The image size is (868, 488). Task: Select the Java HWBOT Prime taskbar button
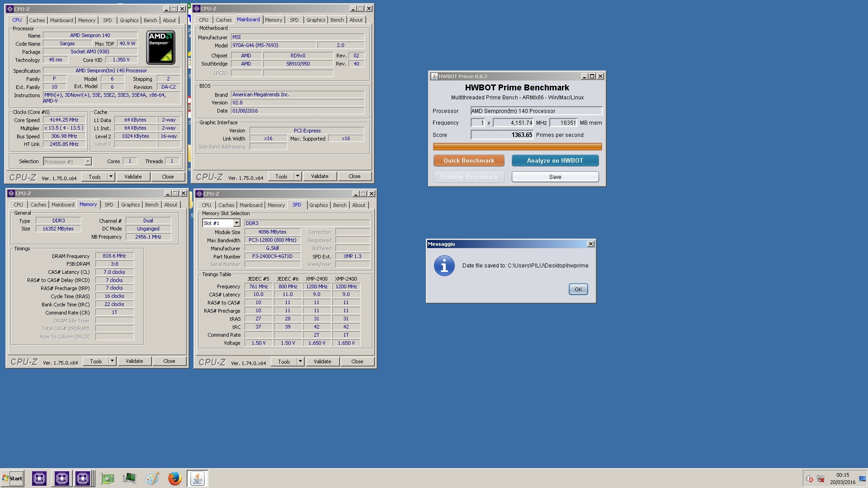coord(197,478)
